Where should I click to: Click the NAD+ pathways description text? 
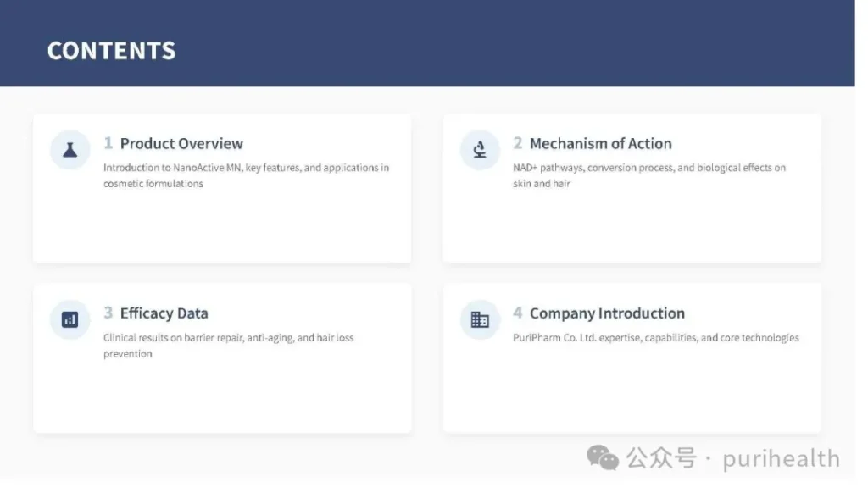(648, 175)
